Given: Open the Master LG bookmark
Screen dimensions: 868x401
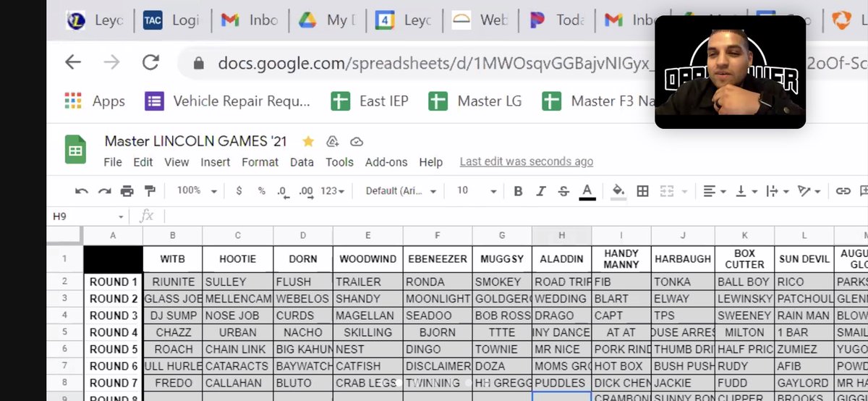Looking at the screenshot, I should pos(475,101).
